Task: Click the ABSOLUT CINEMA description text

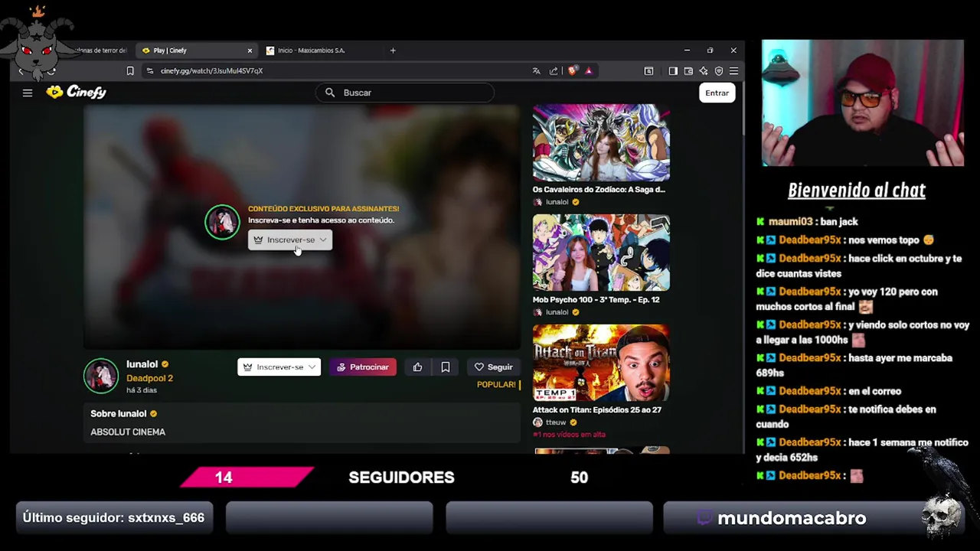Action: 128,432
